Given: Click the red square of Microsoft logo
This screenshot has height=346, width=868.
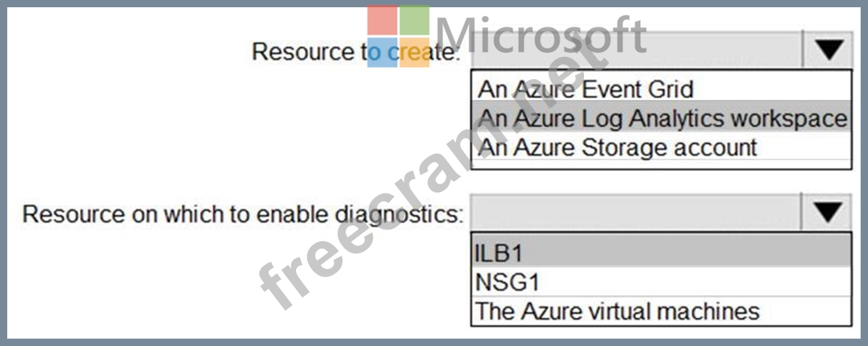Looking at the screenshot, I should point(382,20).
